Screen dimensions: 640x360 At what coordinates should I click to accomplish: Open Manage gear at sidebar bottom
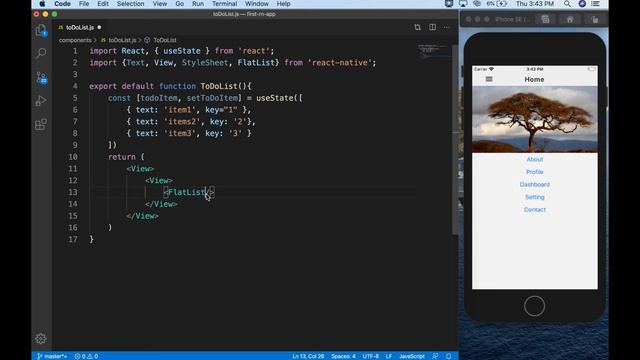[40, 338]
